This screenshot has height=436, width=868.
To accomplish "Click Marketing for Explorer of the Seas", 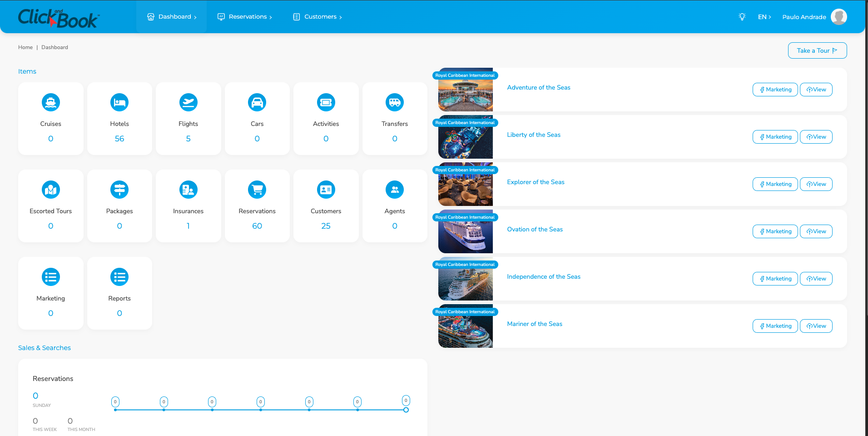I will coord(775,184).
